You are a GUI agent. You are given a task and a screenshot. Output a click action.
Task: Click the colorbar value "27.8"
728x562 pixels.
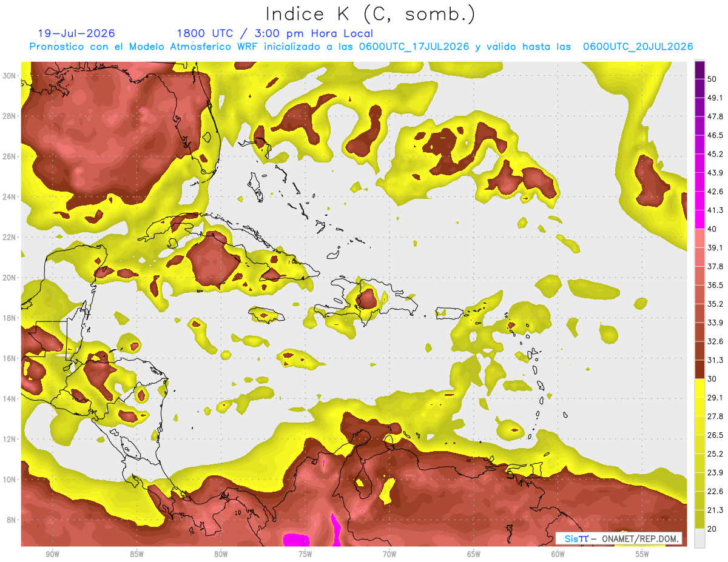pos(715,416)
